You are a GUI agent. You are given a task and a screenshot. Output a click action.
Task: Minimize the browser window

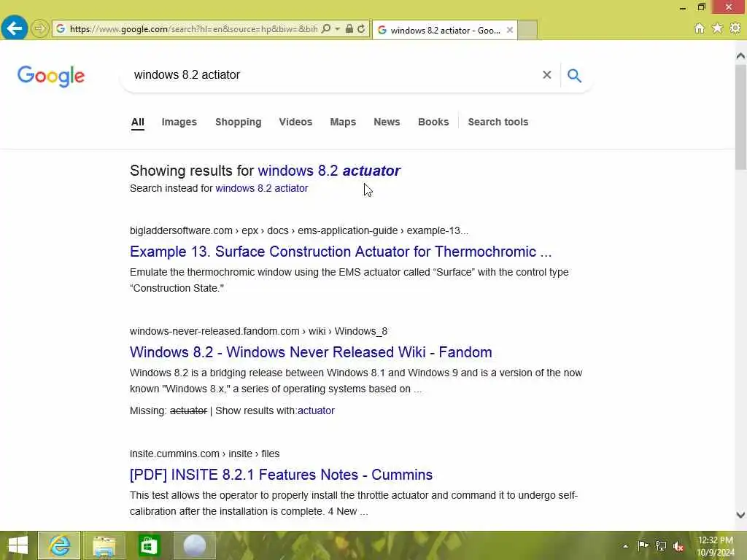pos(683,7)
